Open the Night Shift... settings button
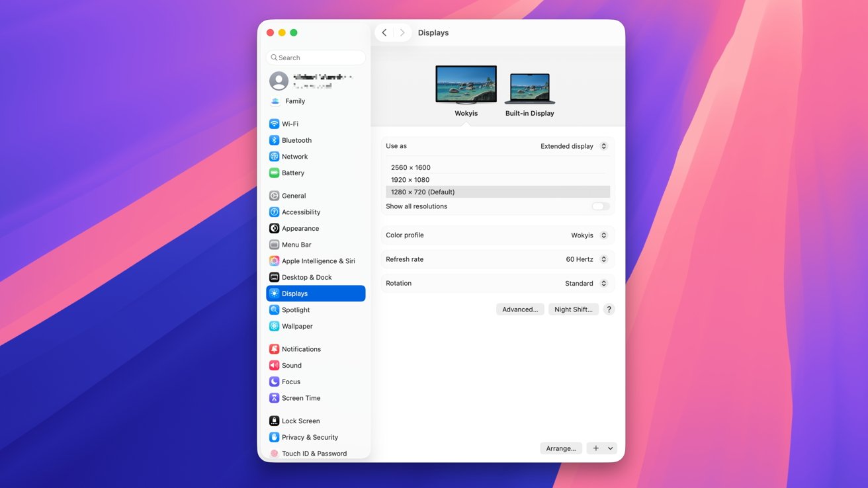Image resolution: width=868 pixels, height=488 pixels. click(x=573, y=309)
